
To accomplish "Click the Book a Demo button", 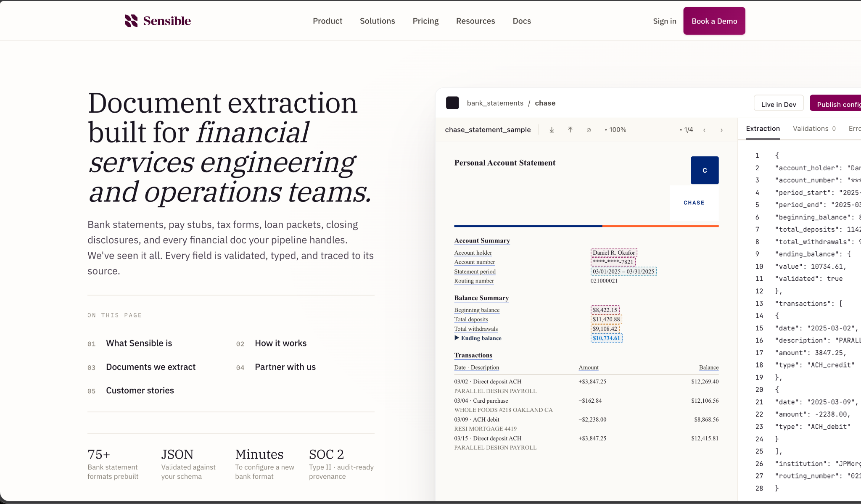I will (714, 21).
